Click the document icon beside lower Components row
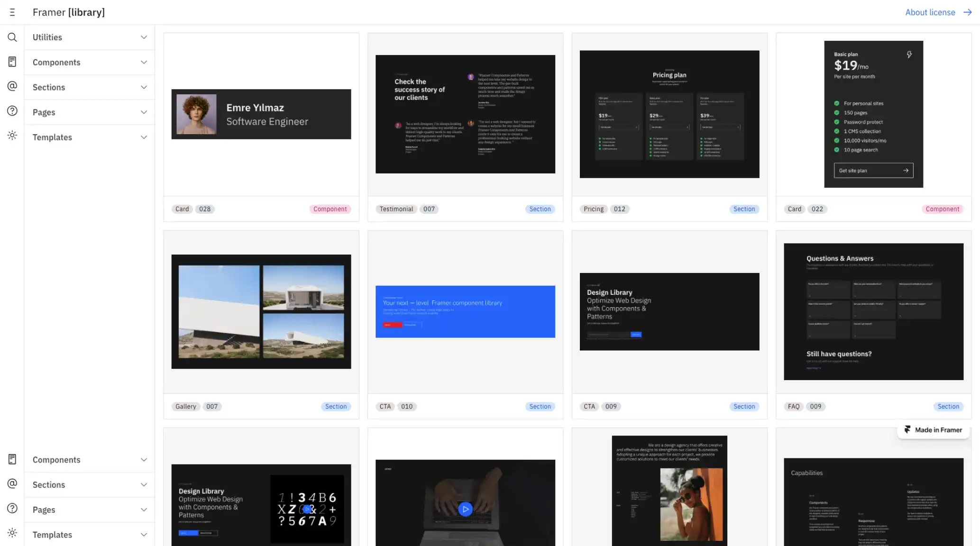The width and height of the screenshot is (980, 546). (12, 459)
